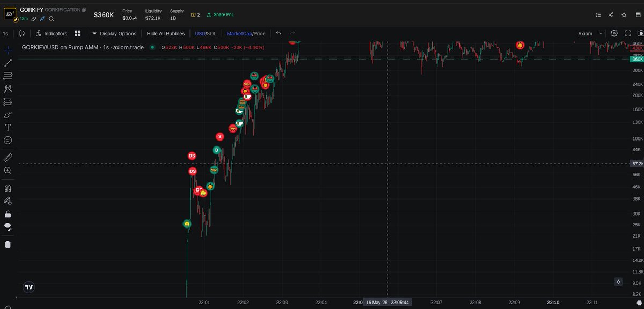Hide all drawings with eye icon
Viewport: 644px width, 309px height.
pyautogui.click(x=8, y=226)
